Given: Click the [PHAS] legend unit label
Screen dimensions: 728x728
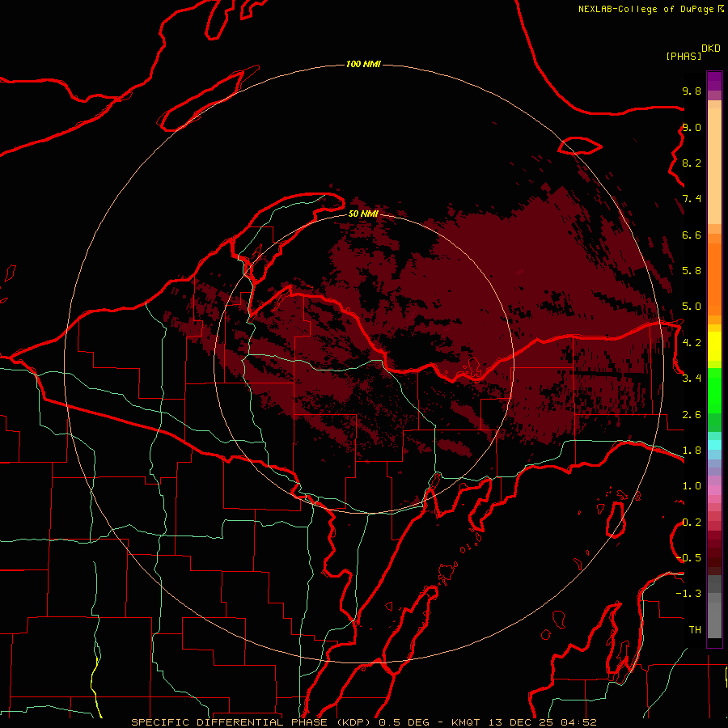Looking at the screenshot, I should tap(684, 57).
